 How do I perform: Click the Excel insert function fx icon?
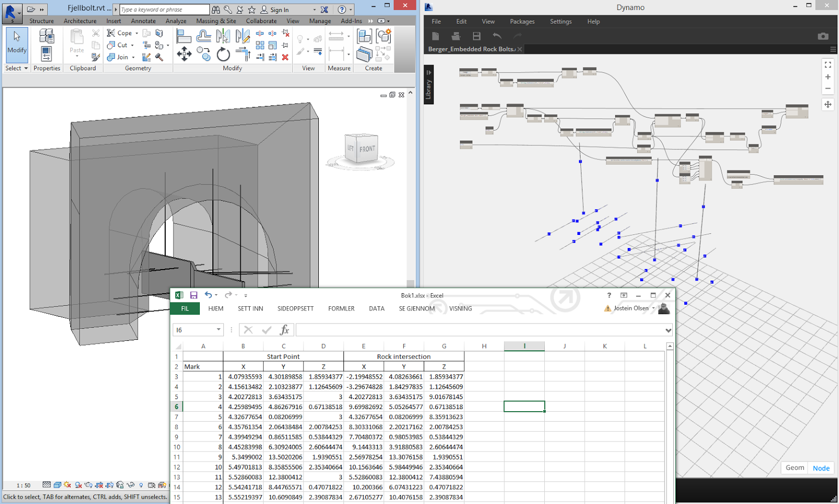pos(284,330)
